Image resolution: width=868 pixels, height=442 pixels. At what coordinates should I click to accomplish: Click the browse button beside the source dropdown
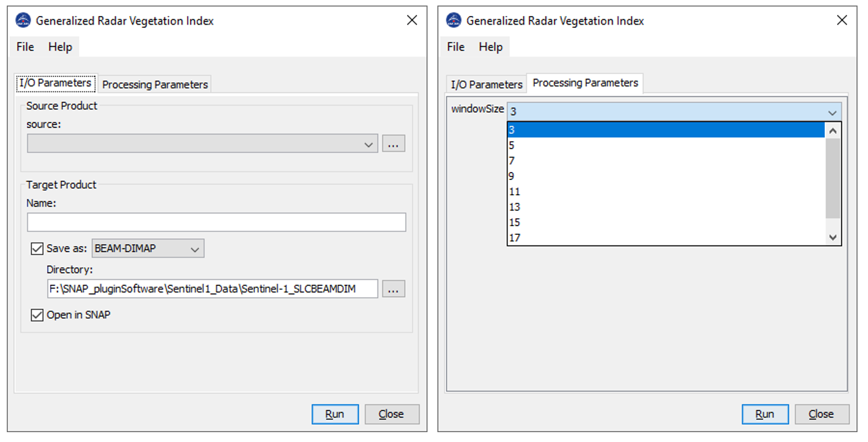[394, 144]
